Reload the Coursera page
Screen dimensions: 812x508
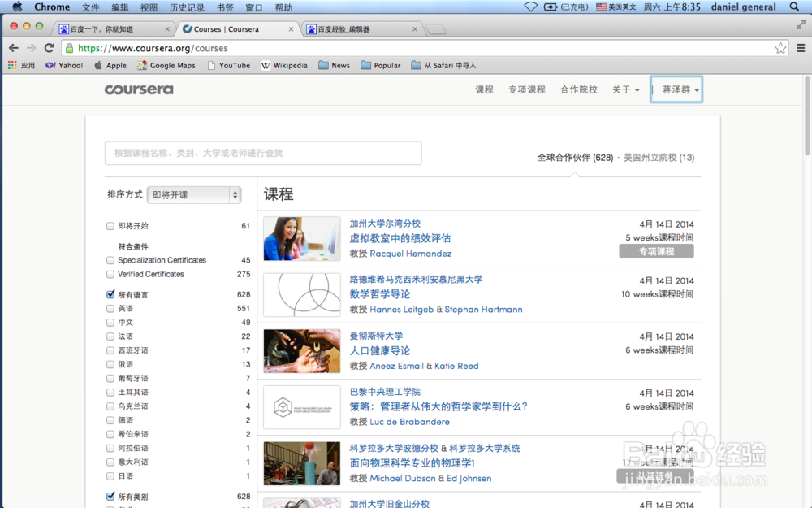tap(50, 48)
